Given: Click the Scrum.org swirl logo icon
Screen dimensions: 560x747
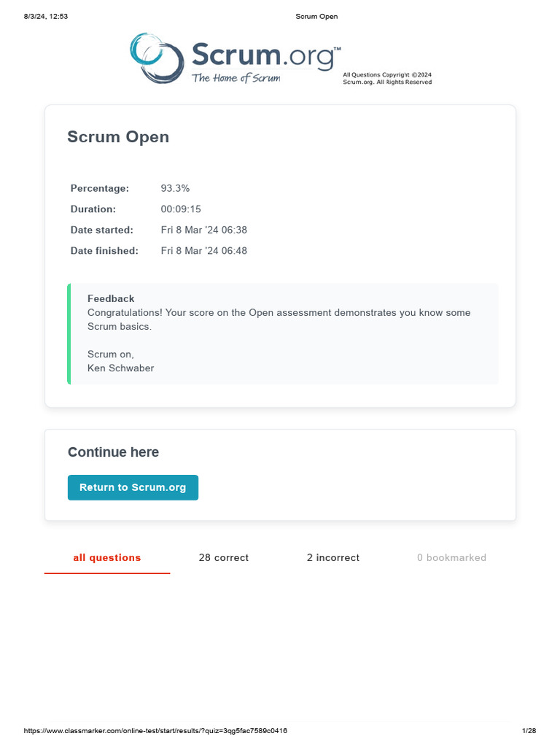Looking at the screenshot, I should point(156,57).
